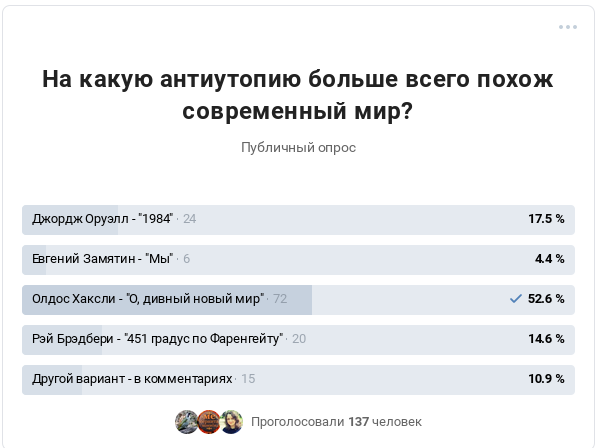Open the first voter avatar with bird

tap(187, 422)
